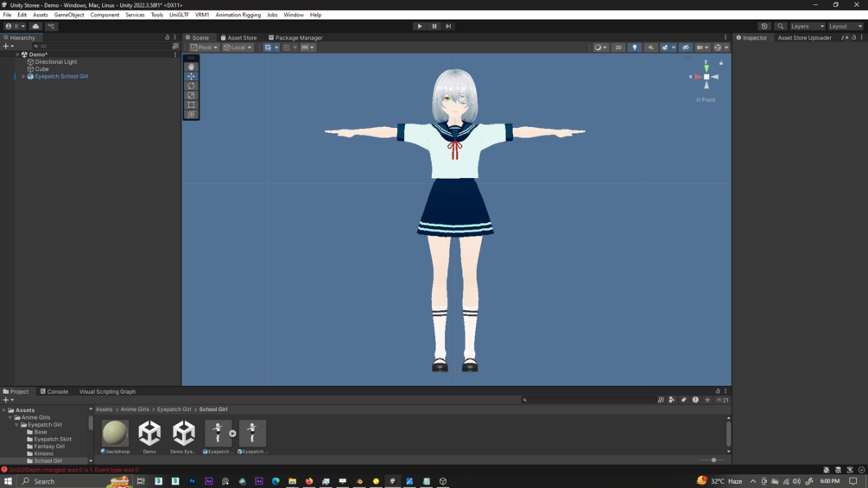Select the Move tool
868x488 pixels.
pyautogui.click(x=191, y=76)
